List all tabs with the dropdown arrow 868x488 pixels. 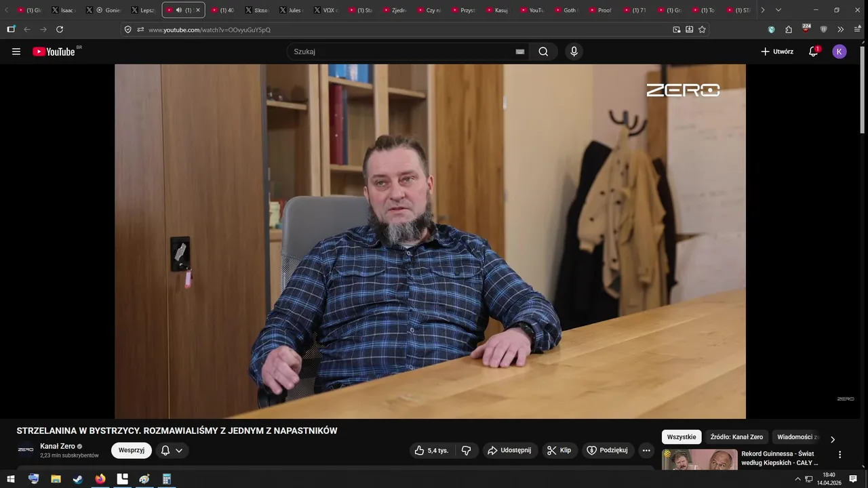pos(778,10)
